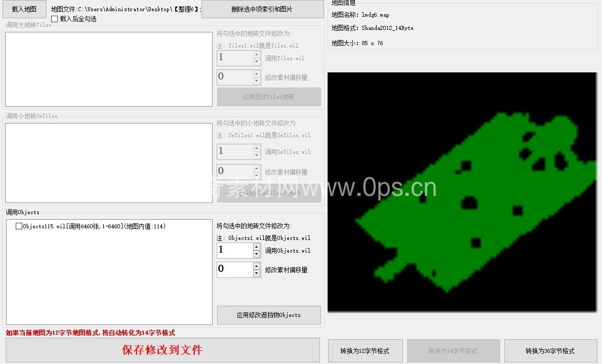Click the 应用修改Tiles地砖 button
This screenshot has height=364, width=602.
click(x=269, y=97)
